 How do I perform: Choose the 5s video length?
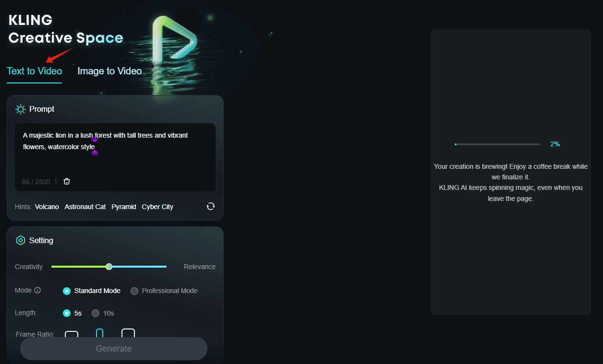(x=72, y=313)
